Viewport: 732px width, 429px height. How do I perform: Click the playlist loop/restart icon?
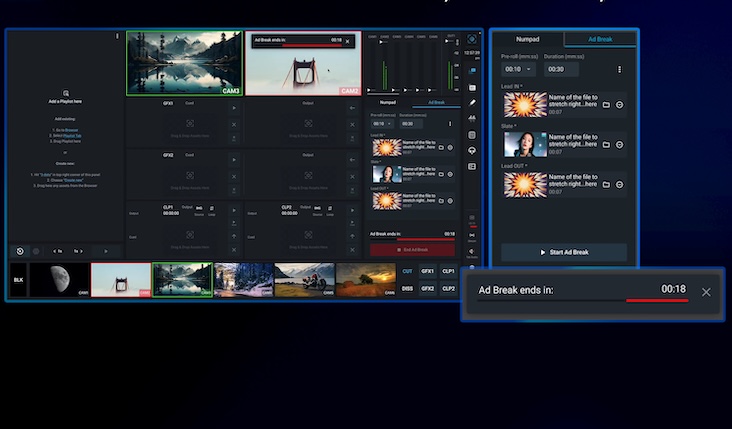pos(20,251)
